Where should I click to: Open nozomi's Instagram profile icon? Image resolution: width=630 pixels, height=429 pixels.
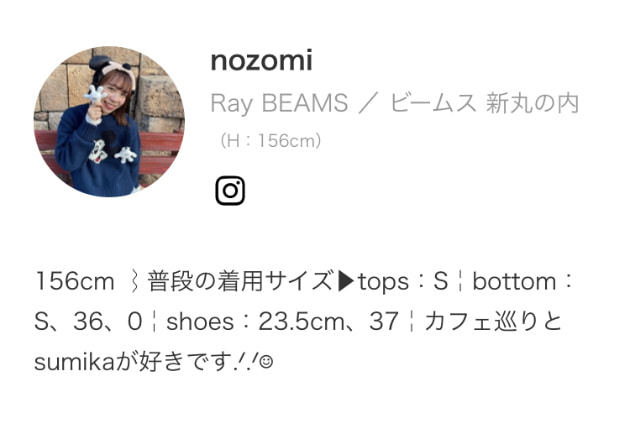click(x=230, y=191)
